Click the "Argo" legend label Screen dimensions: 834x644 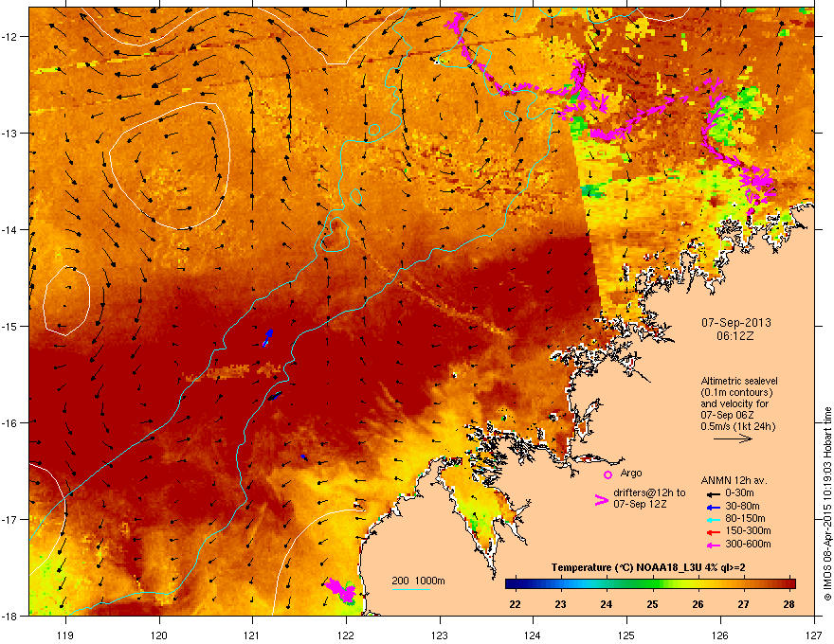[631, 473]
